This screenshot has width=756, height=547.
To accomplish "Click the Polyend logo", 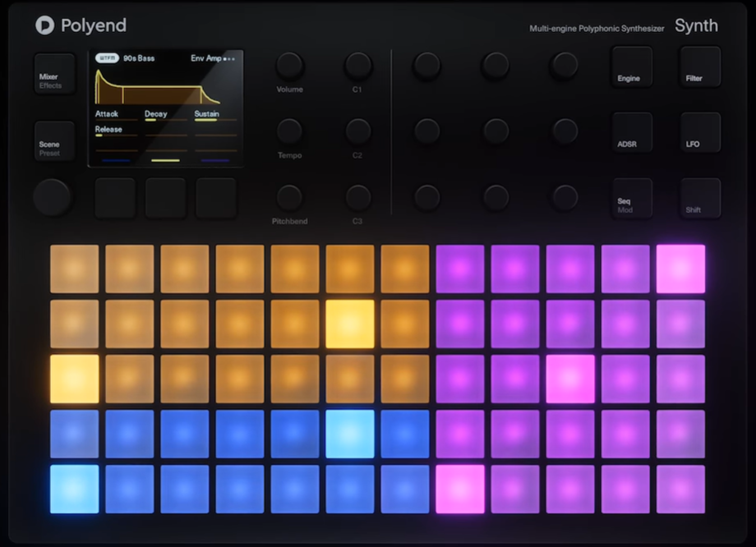I will tap(81, 25).
